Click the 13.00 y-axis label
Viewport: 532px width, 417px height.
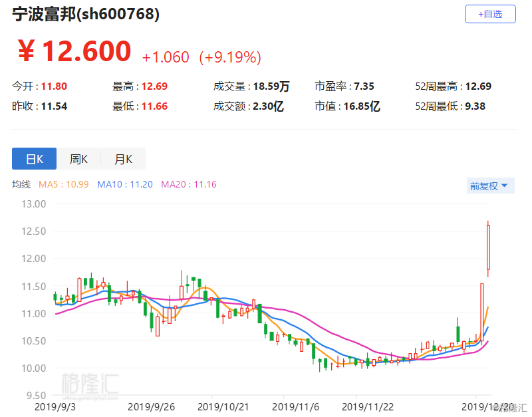[34, 204]
